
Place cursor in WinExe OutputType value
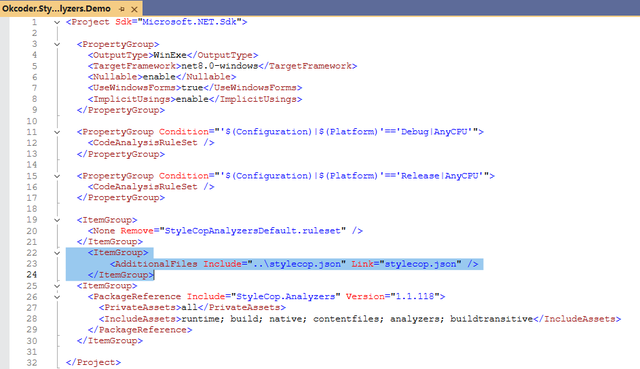(x=170, y=55)
